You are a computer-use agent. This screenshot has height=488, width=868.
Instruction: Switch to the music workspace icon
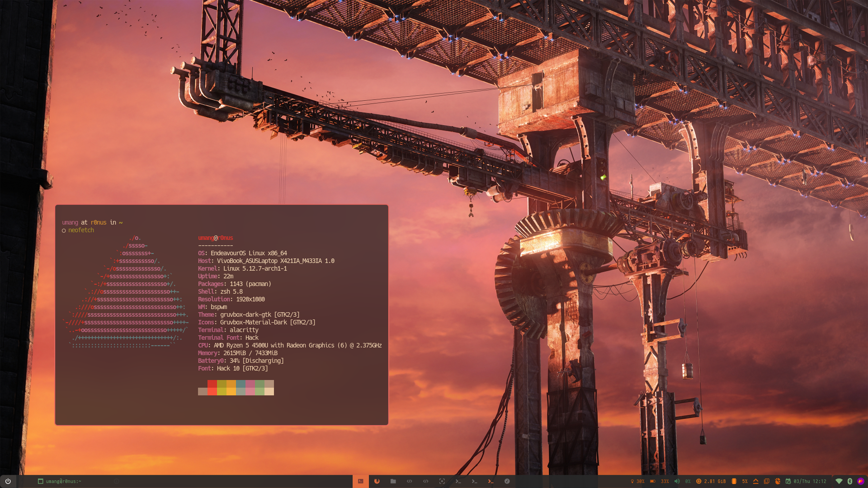(507, 481)
